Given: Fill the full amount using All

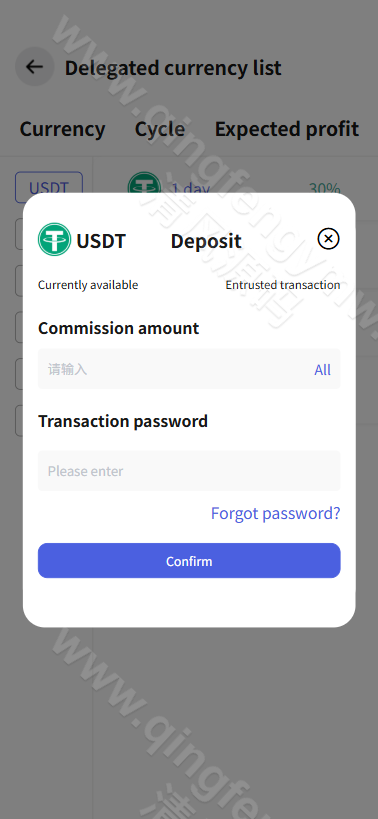Looking at the screenshot, I should (x=322, y=370).
